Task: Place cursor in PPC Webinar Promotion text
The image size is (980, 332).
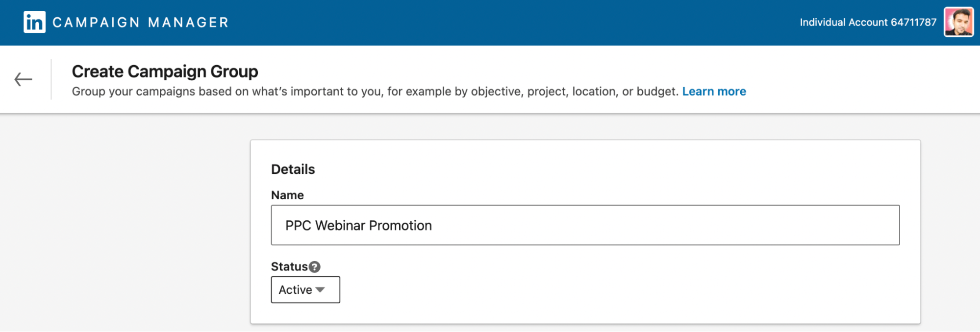Action: tap(358, 226)
